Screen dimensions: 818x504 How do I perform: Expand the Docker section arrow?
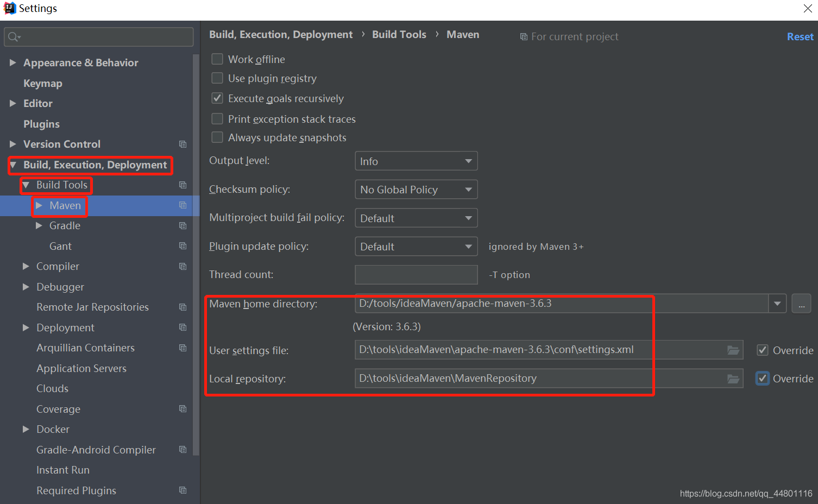click(x=26, y=429)
